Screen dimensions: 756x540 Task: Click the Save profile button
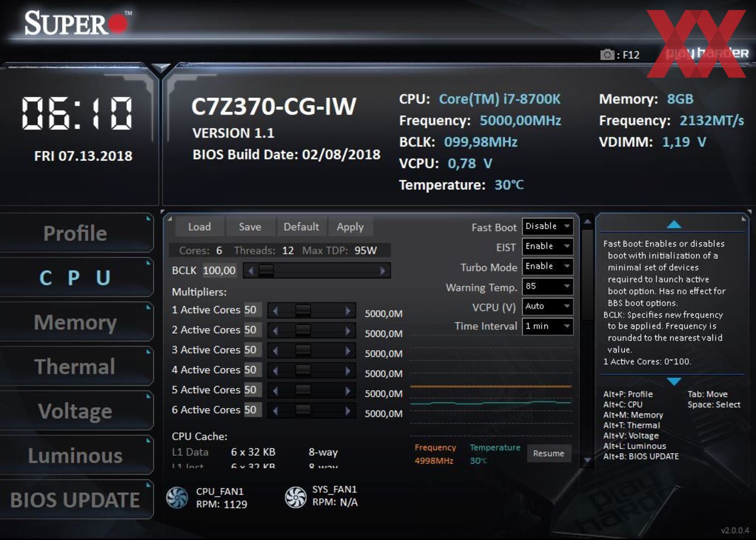[250, 227]
